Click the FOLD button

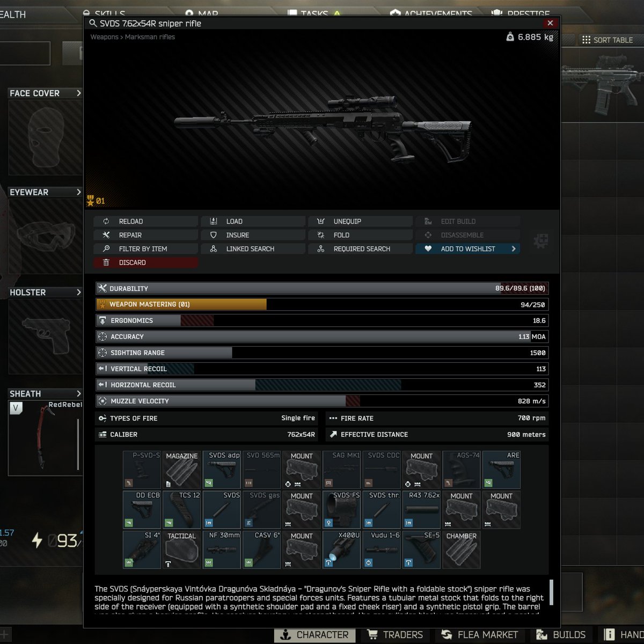coord(360,235)
